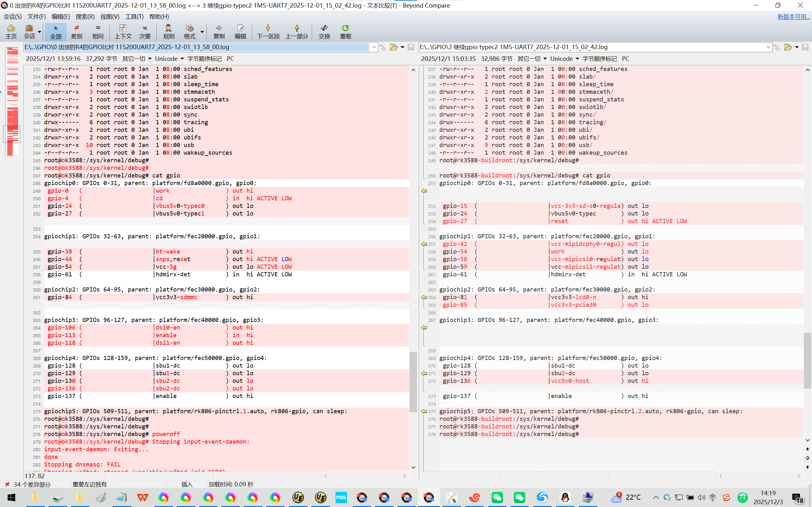Screen dimensions: 812x507
Task: Click the 新版本可用 link
Action: (x=793, y=16)
